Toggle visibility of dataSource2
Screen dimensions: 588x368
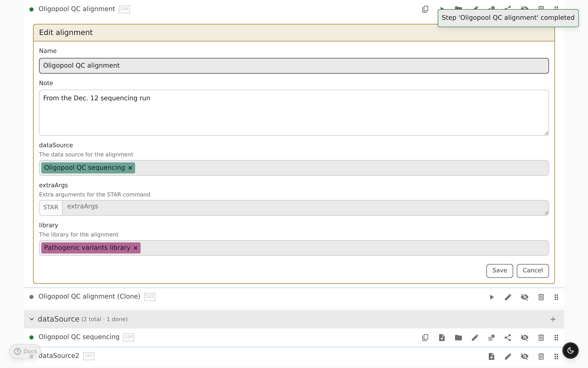click(x=525, y=356)
